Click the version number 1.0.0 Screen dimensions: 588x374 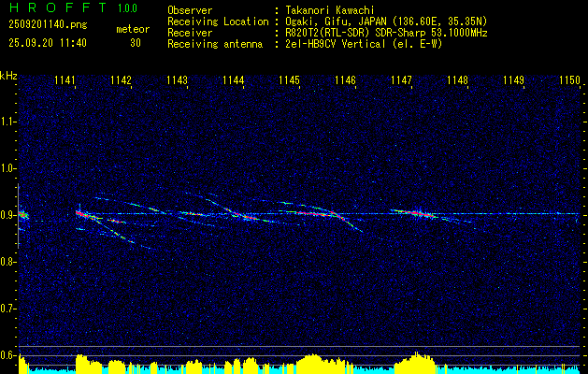[127, 8]
